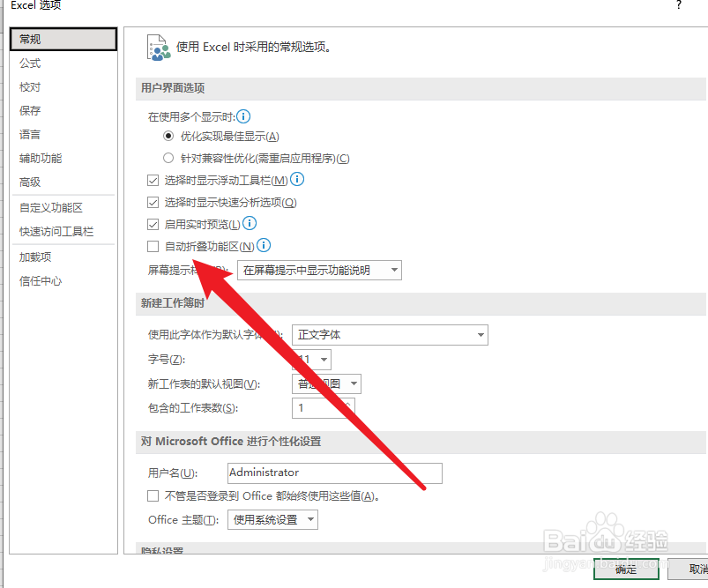Click the 确定 button

tap(626, 569)
